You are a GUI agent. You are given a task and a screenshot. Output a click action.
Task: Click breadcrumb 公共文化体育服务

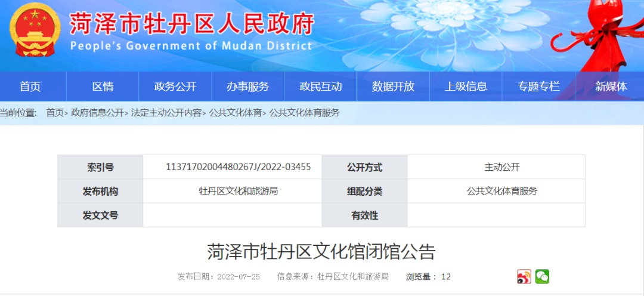(x=304, y=113)
